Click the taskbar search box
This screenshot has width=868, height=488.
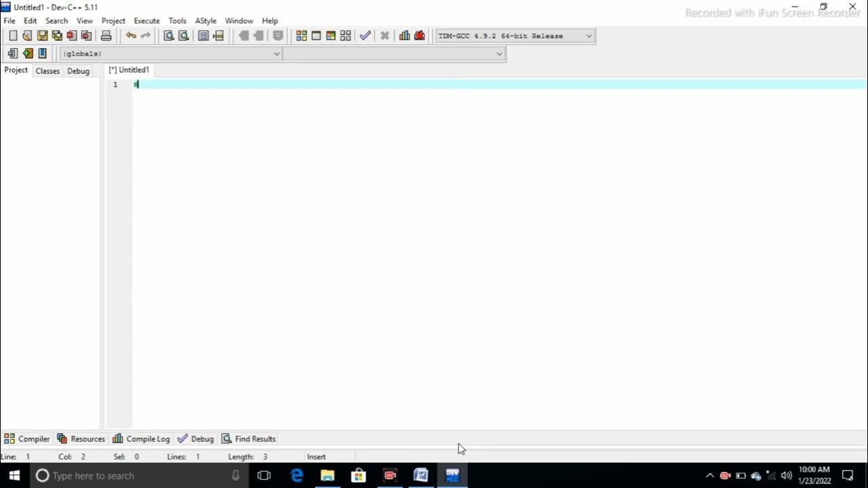tap(139, 475)
